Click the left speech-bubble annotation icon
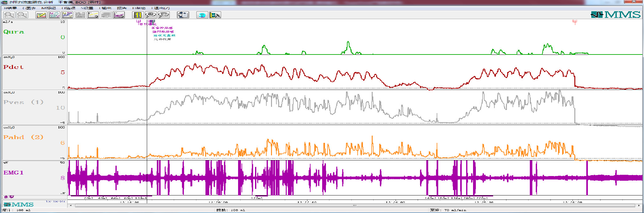This screenshot has height=213, width=644. [151, 15]
